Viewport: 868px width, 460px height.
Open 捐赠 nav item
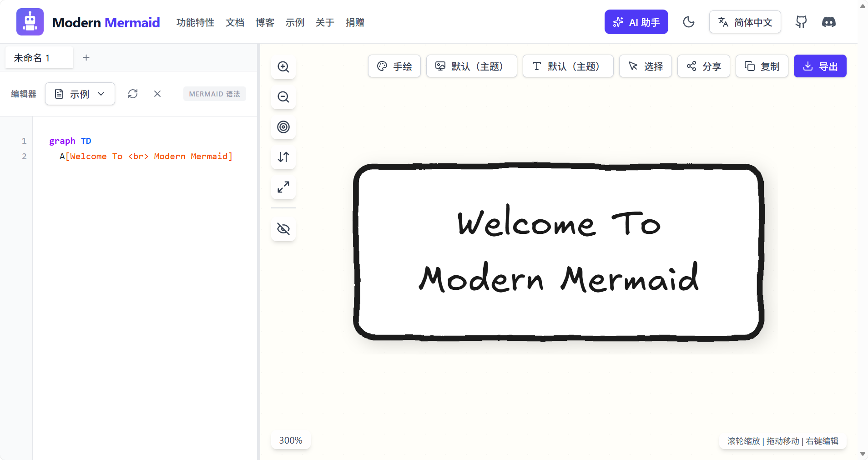point(355,22)
